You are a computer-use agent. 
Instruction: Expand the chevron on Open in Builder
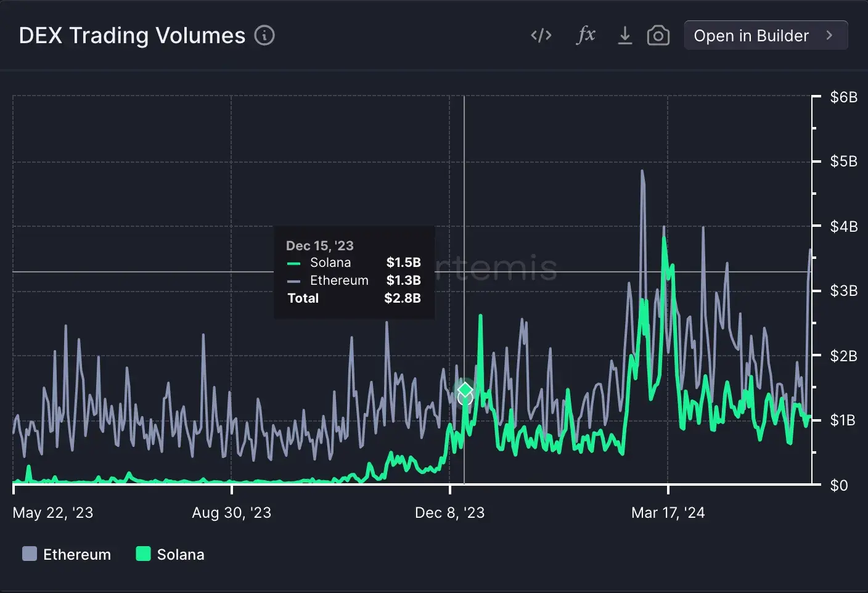click(x=830, y=36)
